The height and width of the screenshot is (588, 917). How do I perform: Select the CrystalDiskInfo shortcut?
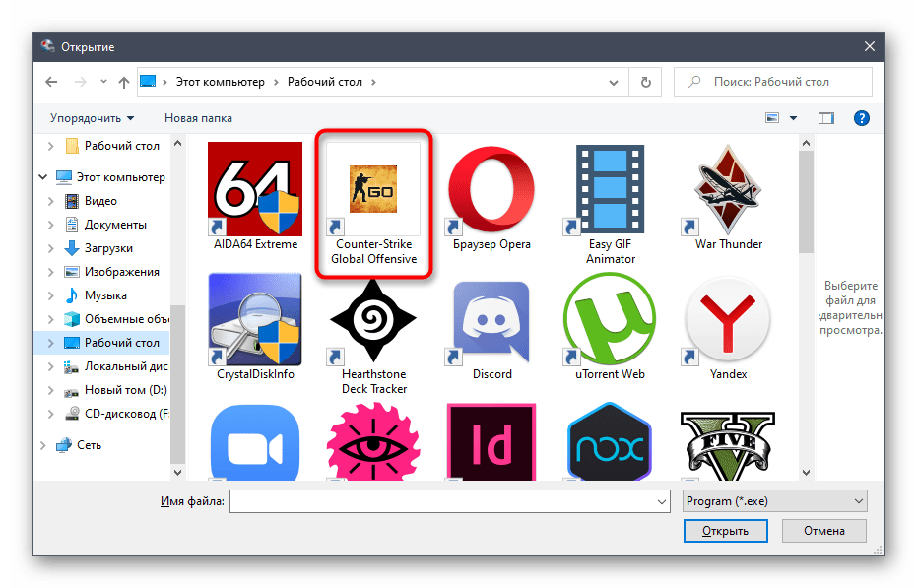pos(255,319)
